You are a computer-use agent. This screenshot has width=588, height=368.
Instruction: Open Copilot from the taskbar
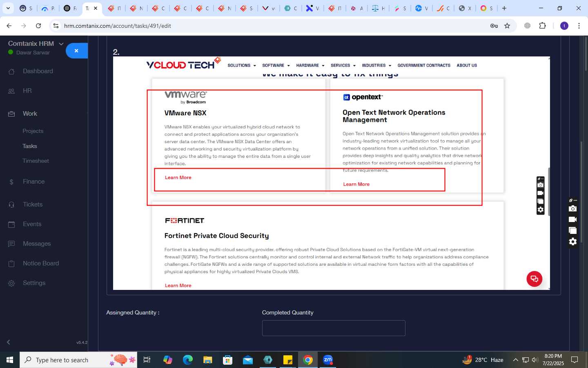[x=168, y=360]
